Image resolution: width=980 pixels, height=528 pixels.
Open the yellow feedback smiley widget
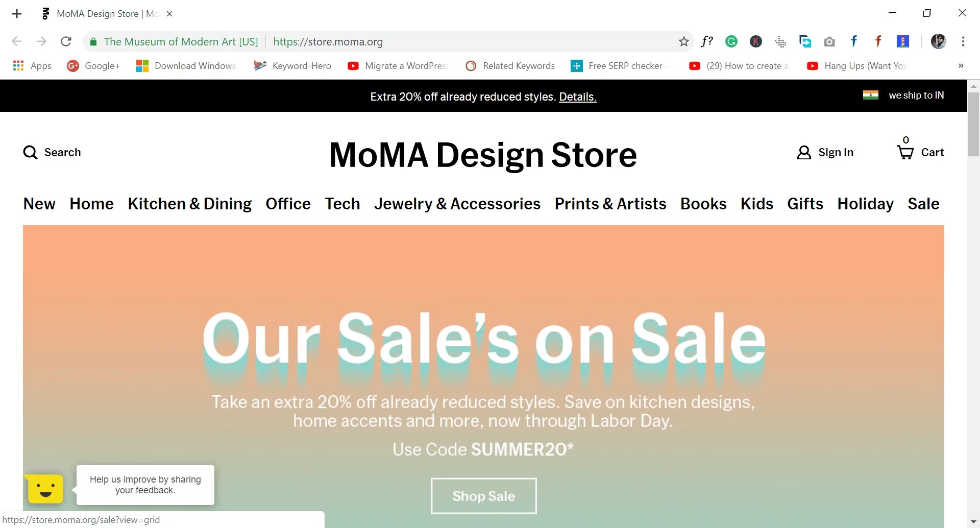click(44, 489)
